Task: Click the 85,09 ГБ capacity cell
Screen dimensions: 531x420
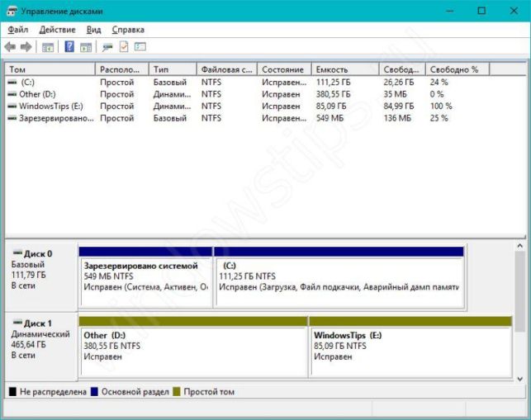Action: [x=331, y=106]
